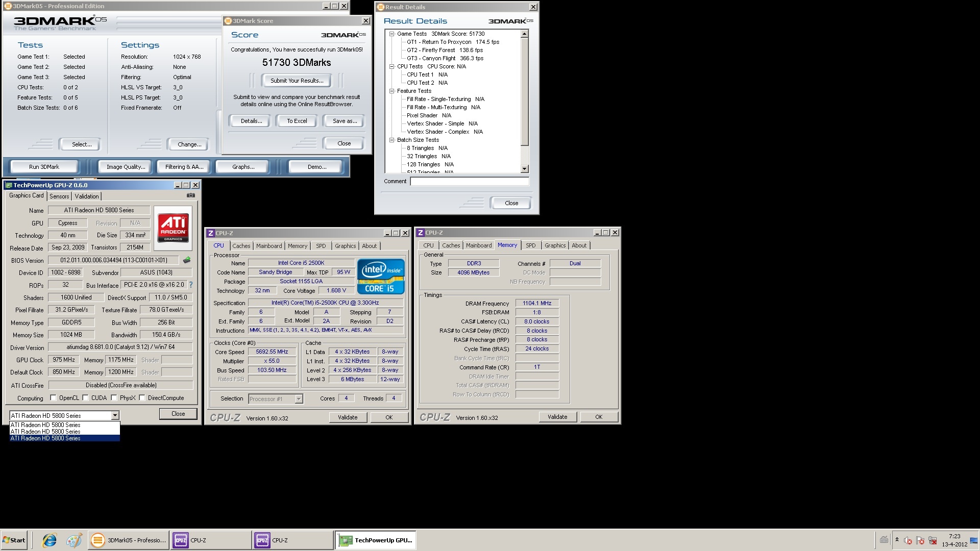This screenshot has width=980, height=551.
Task: Click the Comment input field
Action: tap(469, 182)
